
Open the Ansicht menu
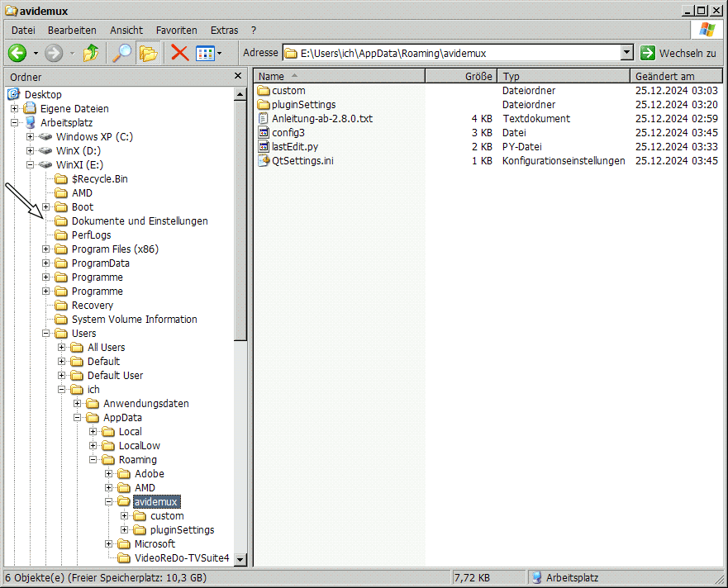[126, 31]
